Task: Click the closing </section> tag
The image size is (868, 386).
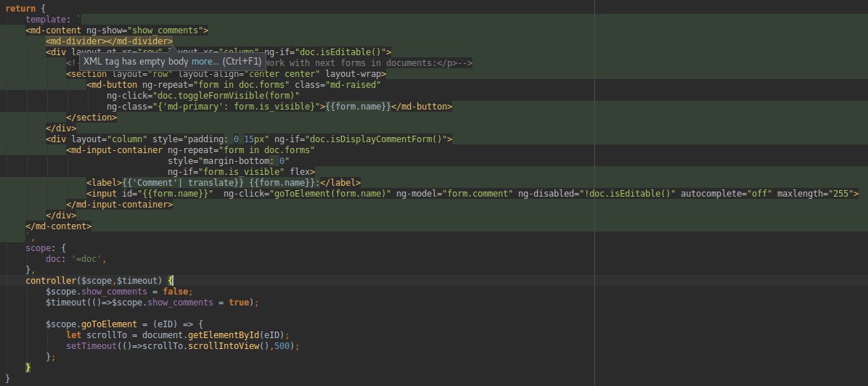Action: 91,117
